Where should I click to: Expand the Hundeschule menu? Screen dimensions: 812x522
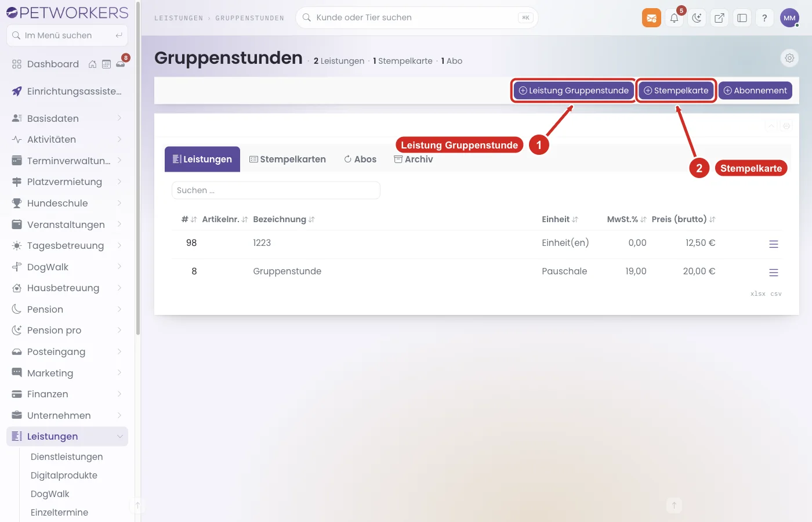pos(67,203)
